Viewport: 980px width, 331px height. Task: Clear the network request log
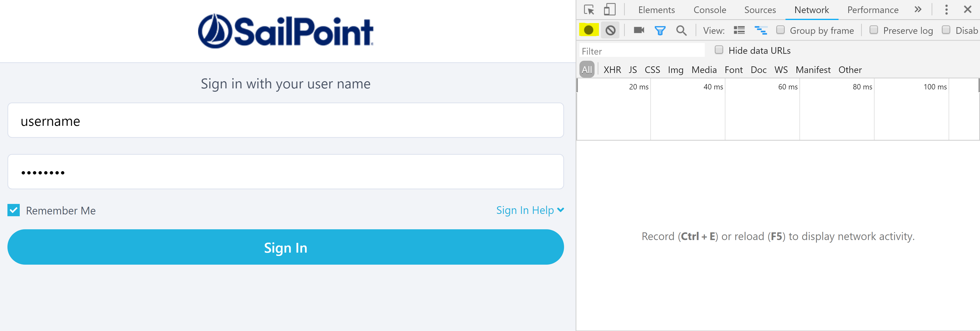[x=611, y=30]
